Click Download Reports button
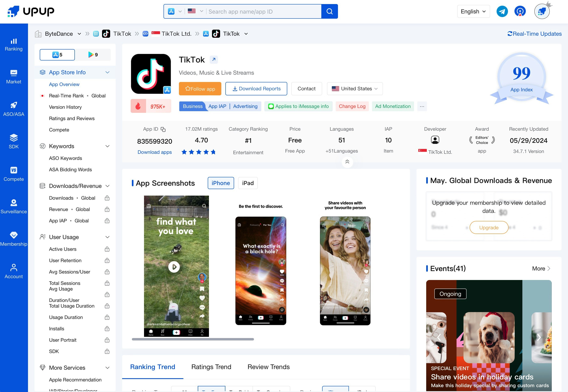Screen dimensions: 568x392 (x=256, y=89)
